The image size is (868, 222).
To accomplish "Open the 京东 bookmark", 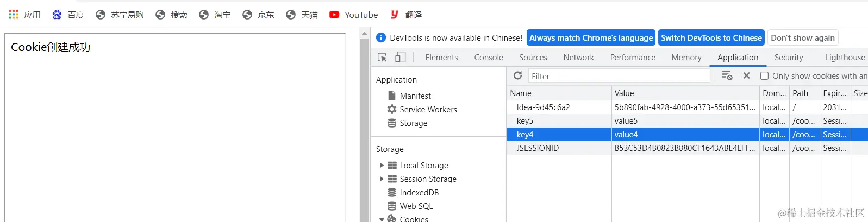I will coord(258,15).
